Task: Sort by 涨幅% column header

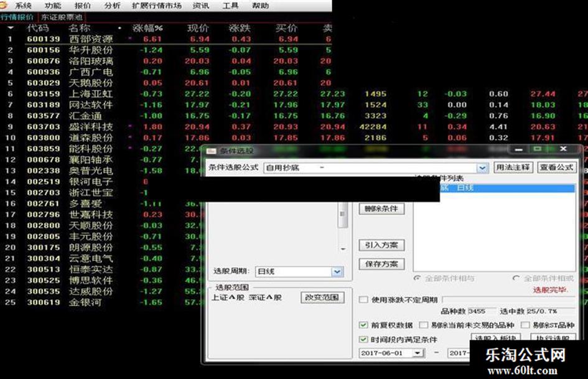Action: click(x=147, y=28)
